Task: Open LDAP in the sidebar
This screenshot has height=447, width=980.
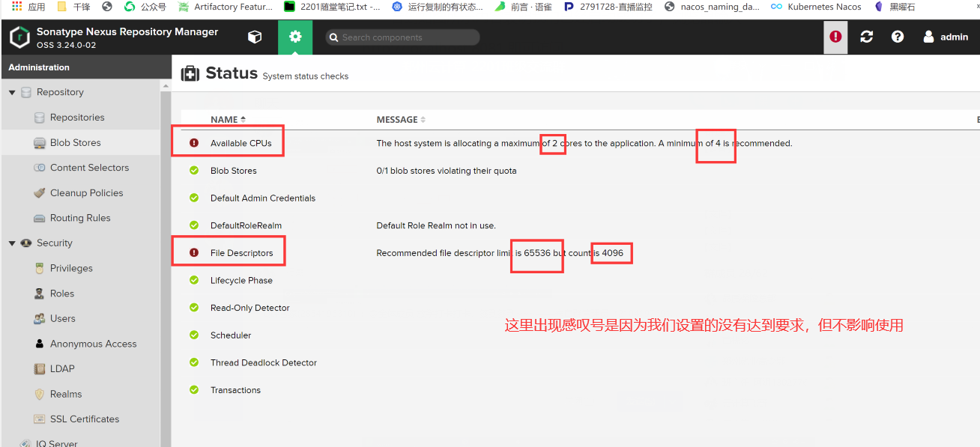Action: [x=62, y=368]
